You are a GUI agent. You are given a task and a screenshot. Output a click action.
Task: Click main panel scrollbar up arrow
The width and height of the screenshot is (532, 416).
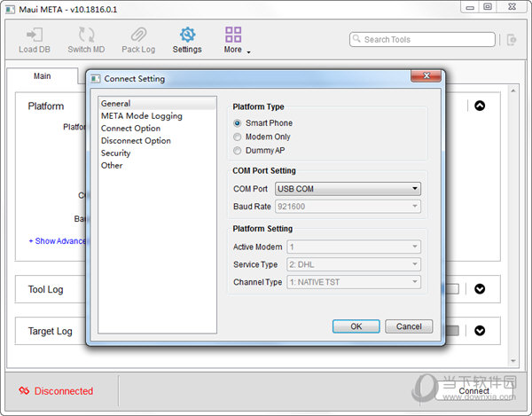point(513,90)
